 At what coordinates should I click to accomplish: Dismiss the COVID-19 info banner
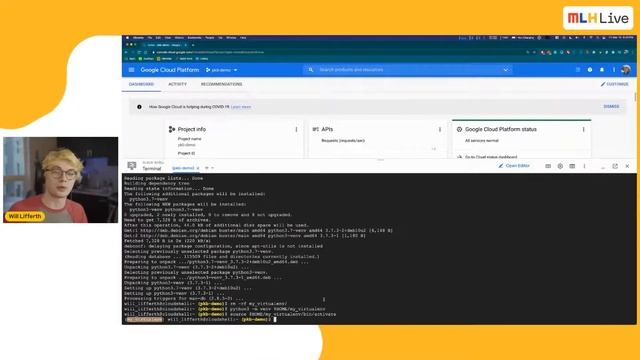pyautogui.click(x=611, y=107)
